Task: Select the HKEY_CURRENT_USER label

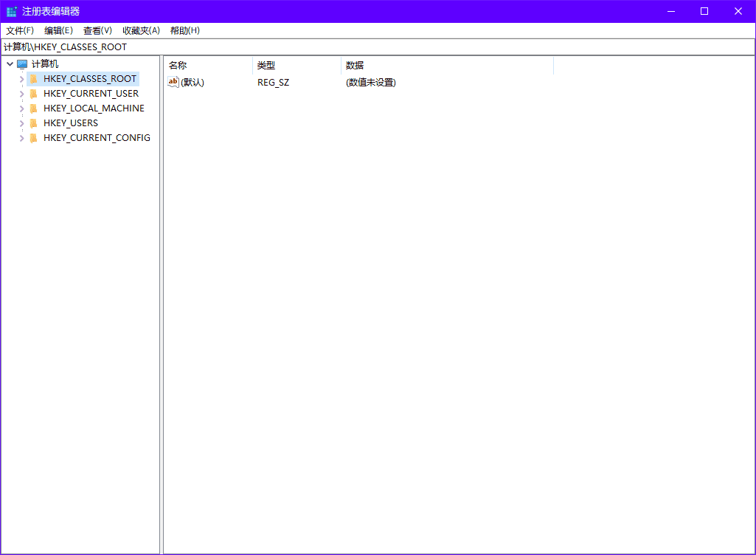Action: (x=91, y=94)
